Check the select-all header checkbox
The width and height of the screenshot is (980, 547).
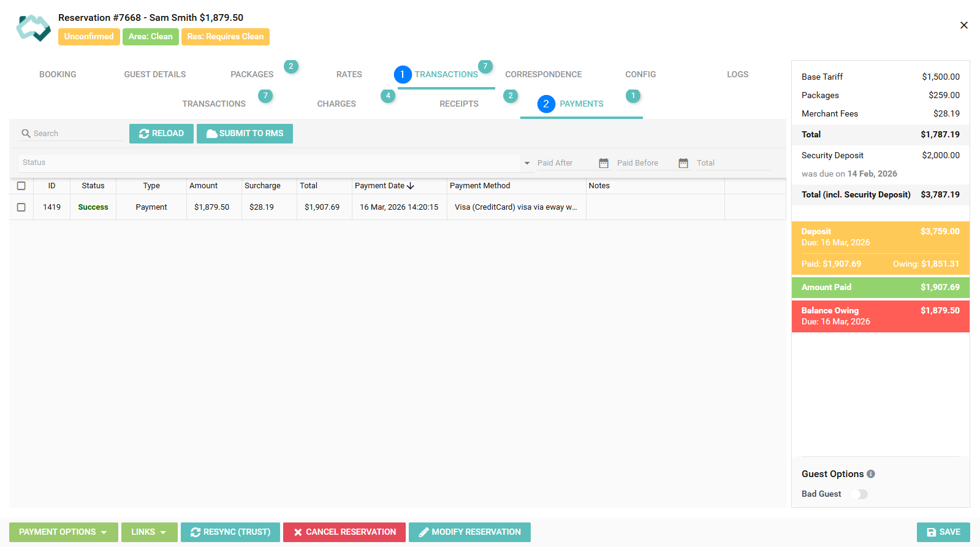pos(21,186)
